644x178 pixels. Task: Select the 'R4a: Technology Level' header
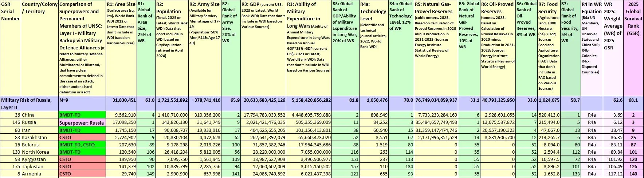pos(374,48)
